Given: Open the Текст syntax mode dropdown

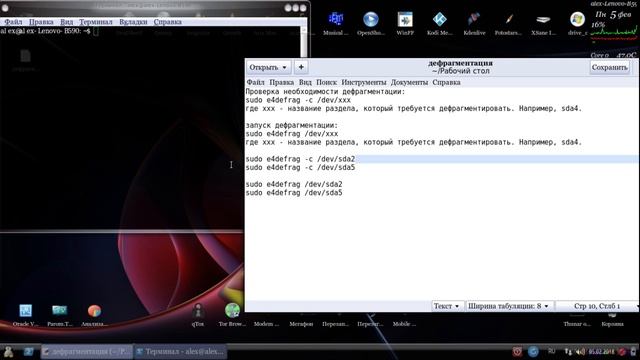Looking at the screenshot, I should tap(447, 306).
